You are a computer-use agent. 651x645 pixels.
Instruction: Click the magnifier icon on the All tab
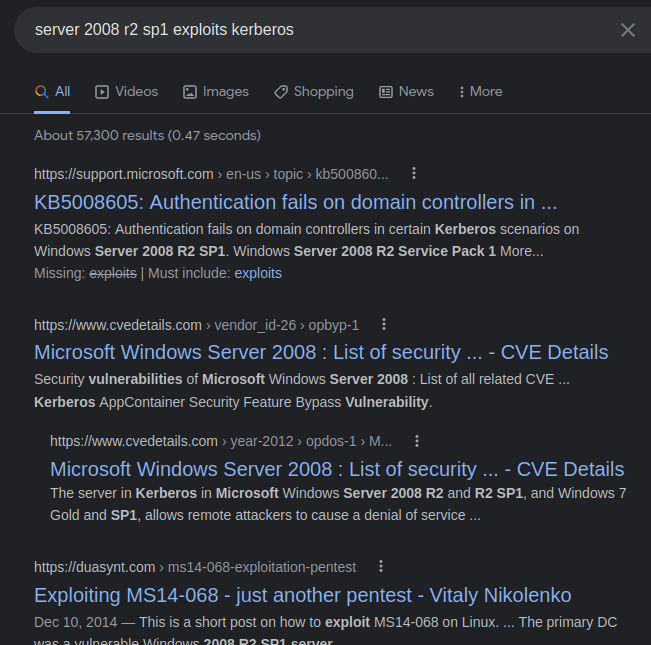tap(41, 92)
